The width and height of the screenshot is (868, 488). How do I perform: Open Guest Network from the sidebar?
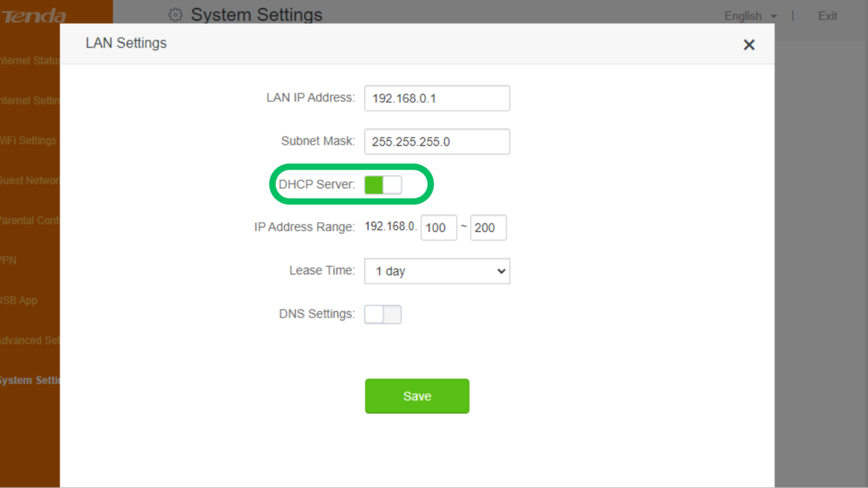click(29, 180)
